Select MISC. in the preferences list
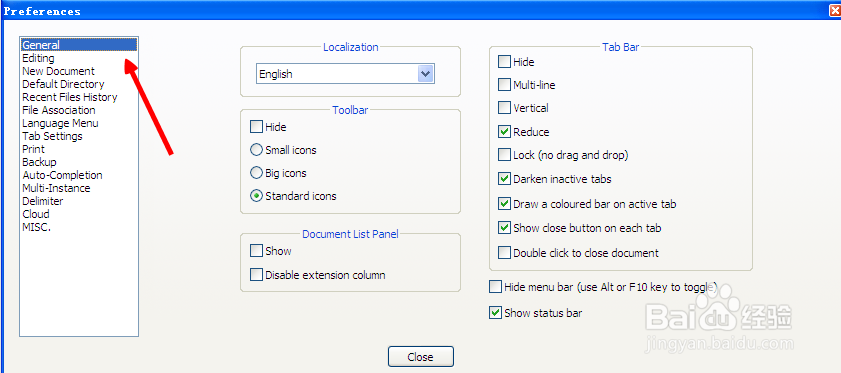The image size is (841, 373). (36, 226)
